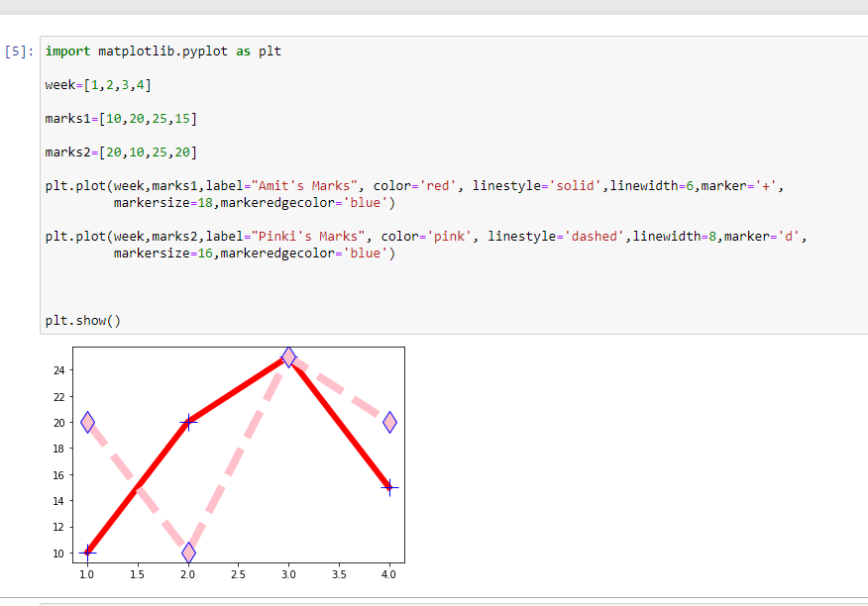Image resolution: width=868 pixels, height=606 pixels.
Task: Click the y-axis tick label 16
Action: coord(59,475)
